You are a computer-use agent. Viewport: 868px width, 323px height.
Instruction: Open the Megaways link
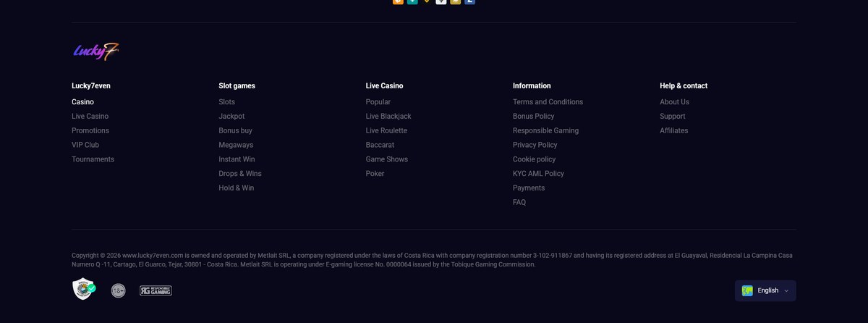[236, 145]
